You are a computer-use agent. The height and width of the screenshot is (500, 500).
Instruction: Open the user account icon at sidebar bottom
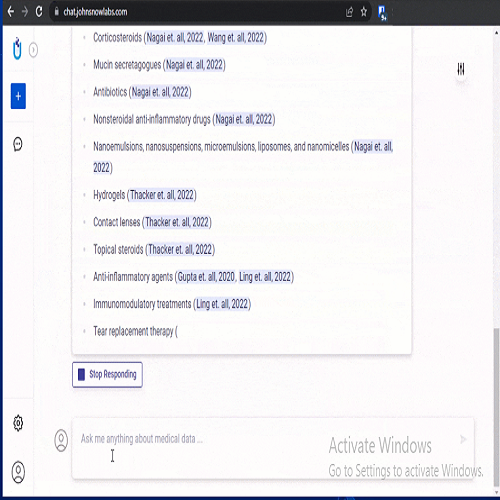pyautogui.click(x=18, y=472)
